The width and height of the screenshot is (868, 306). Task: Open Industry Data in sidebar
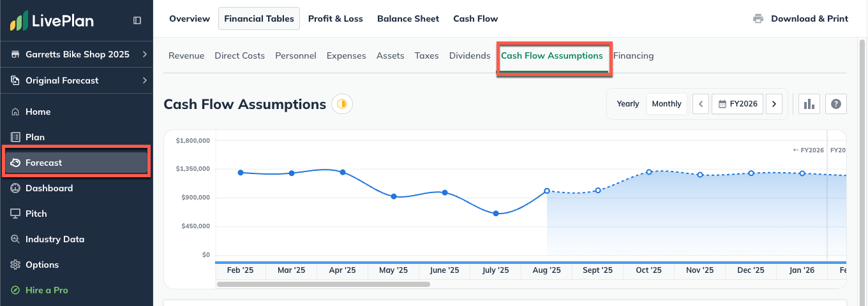(x=54, y=239)
